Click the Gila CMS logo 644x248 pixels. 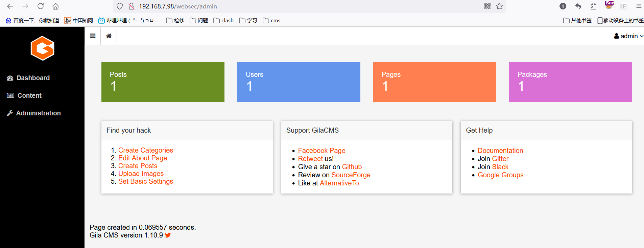coord(43,48)
